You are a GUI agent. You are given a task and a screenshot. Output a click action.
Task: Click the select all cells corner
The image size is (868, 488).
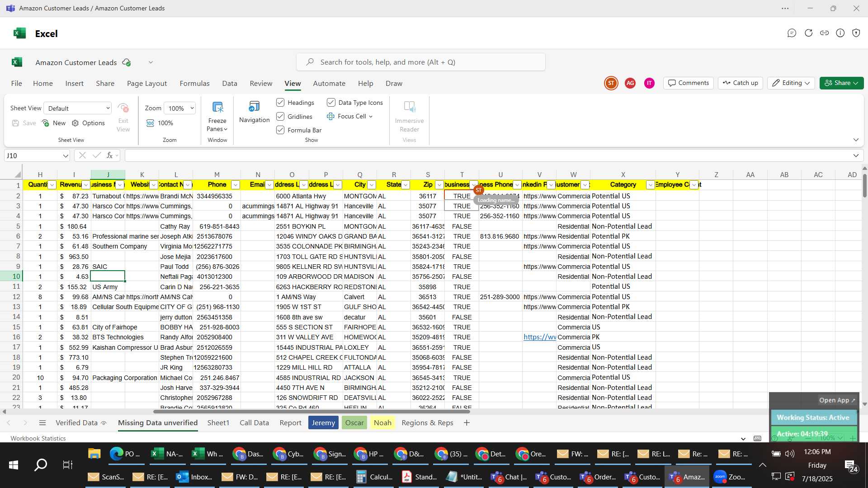pos(17,174)
